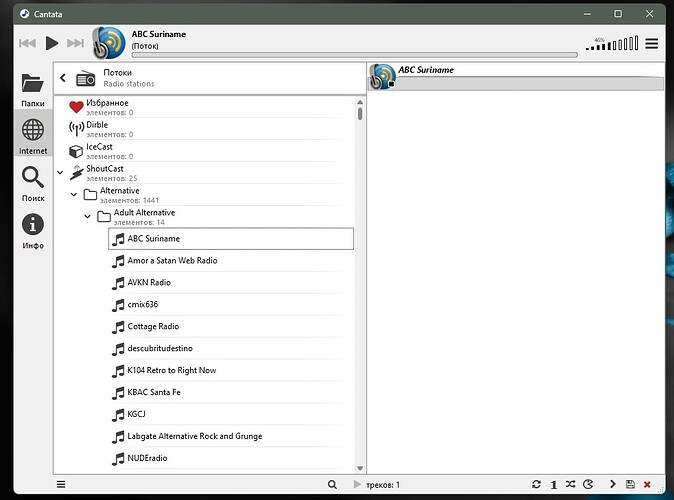Clear the play queue
This screenshot has height=500, width=674.
647,485
